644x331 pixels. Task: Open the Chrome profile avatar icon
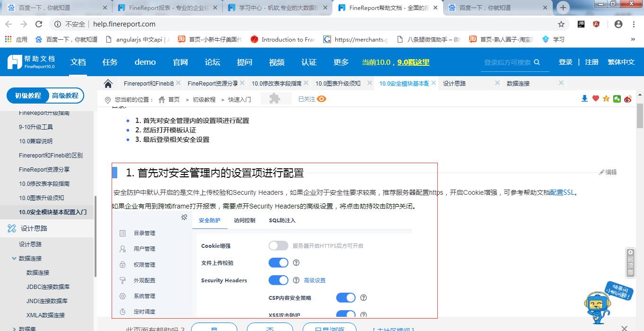tap(618, 24)
